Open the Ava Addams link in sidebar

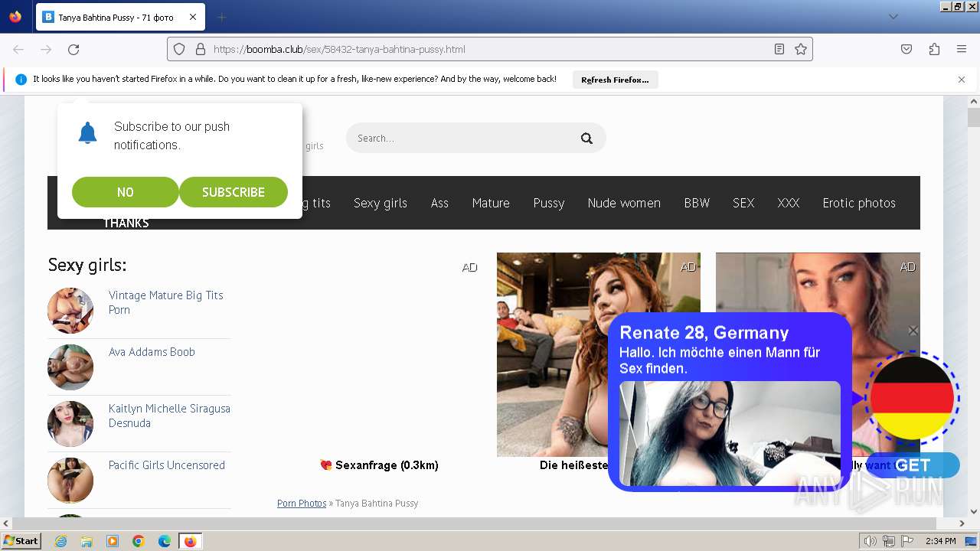[x=152, y=352]
